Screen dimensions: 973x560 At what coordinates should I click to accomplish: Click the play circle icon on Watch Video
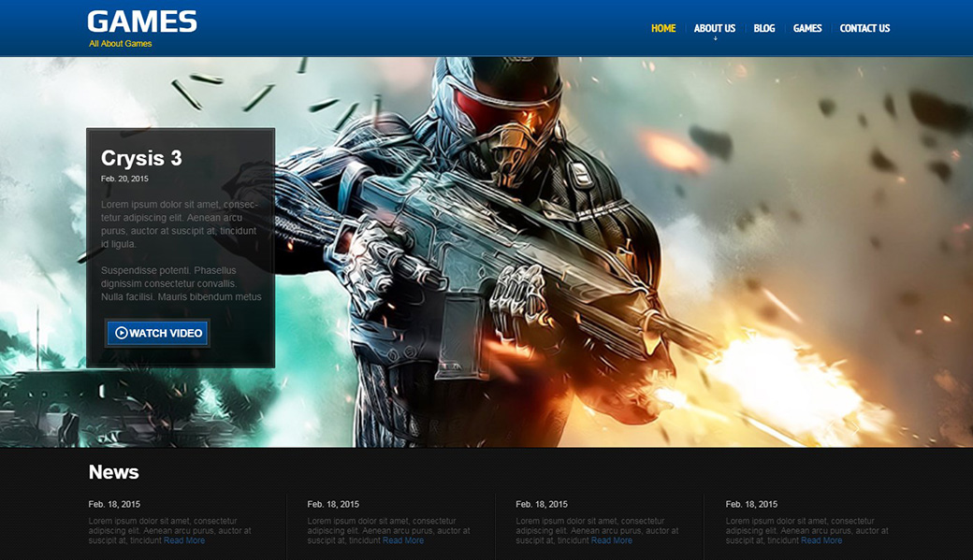pos(121,333)
